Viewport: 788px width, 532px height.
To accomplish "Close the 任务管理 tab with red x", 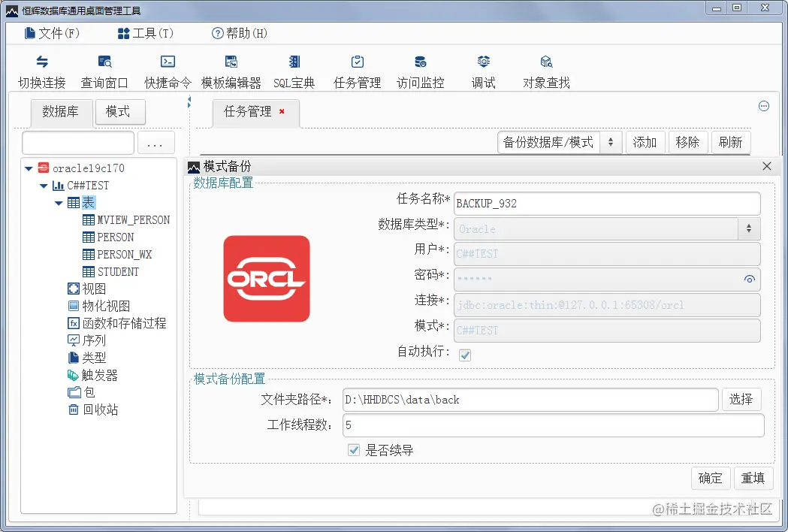I will tap(282, 111).
